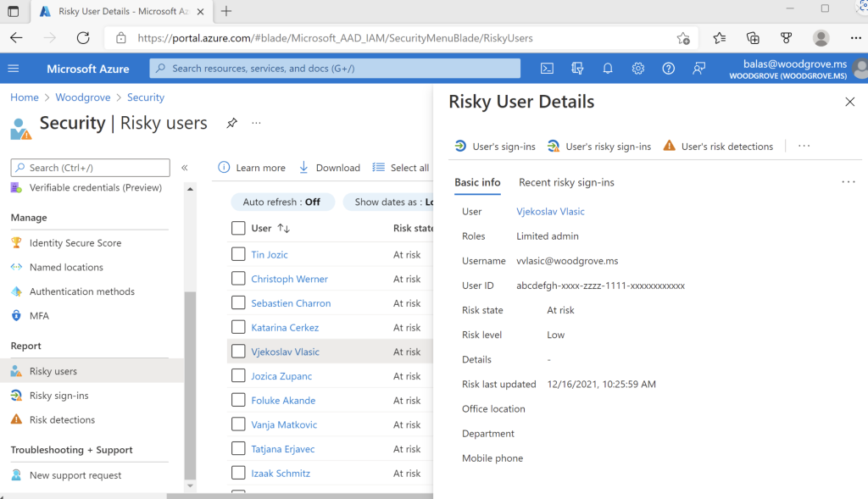Image resolution: width=868 pixels, height=499 pixels.
Task: Open the Azure portal hamburger menu
Action: 14,69
